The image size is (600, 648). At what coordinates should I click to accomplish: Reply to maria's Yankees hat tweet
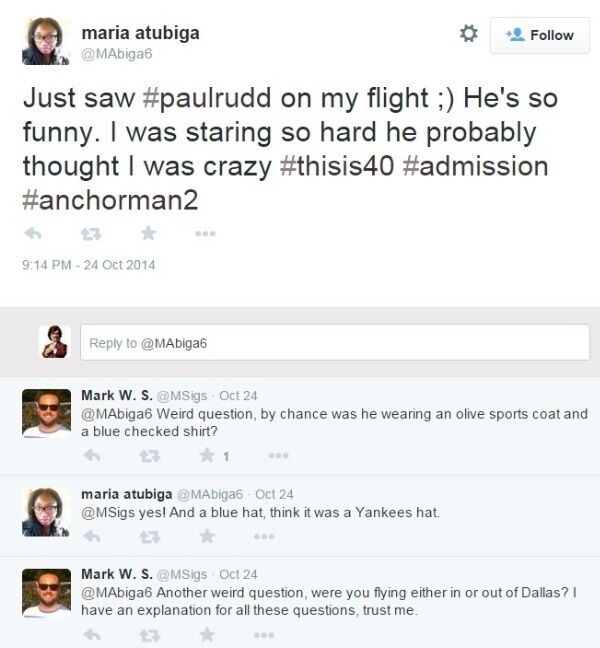click(92, 537)
